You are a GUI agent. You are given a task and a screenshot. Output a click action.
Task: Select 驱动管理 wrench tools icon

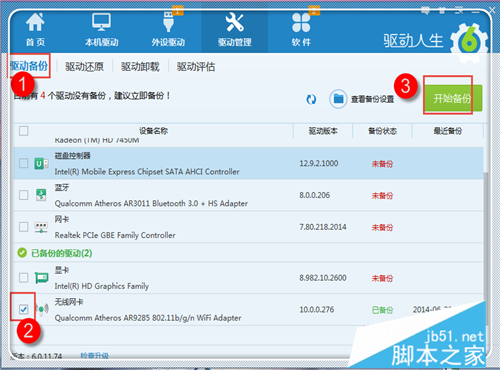(235, 22)
